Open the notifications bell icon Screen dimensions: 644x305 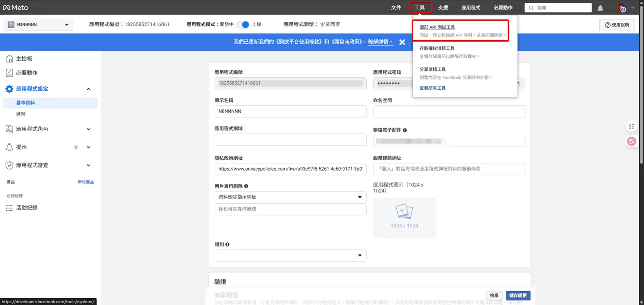click(x=601, y=8)
